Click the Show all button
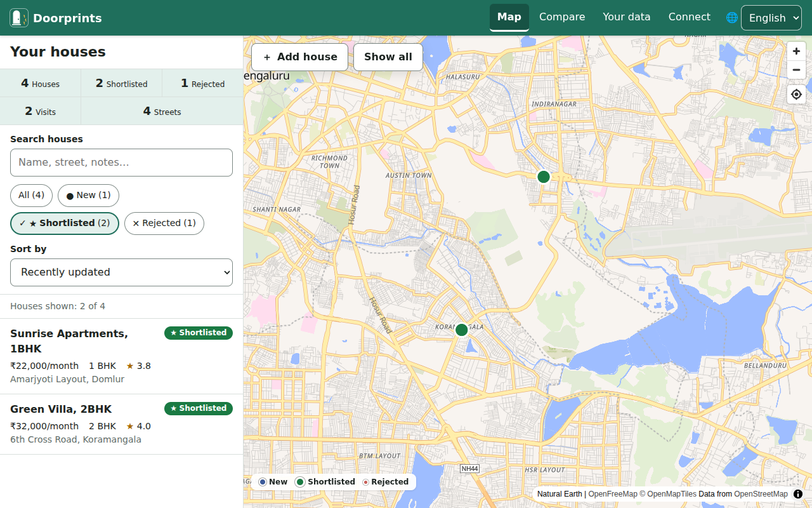 point(388,57)
